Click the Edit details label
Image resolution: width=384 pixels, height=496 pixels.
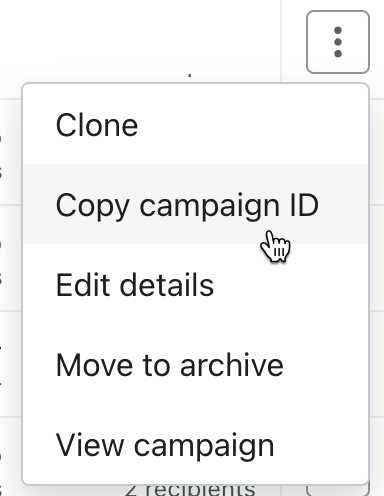click(x=135, y=284)
